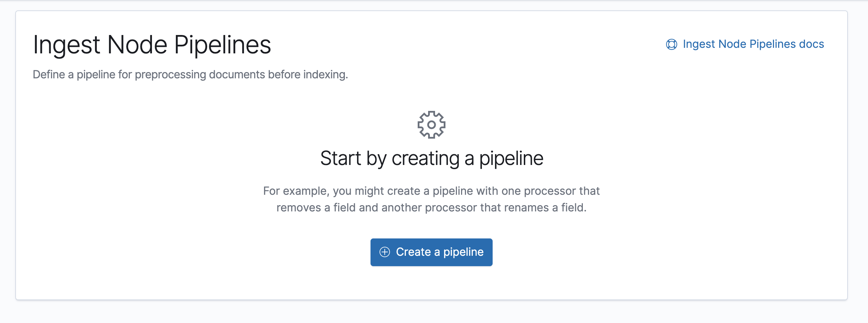The image size is (868, 323).
Task: Click 'pipeline' in the 'Start by creating' heading
Action: [x=511, y=158]
